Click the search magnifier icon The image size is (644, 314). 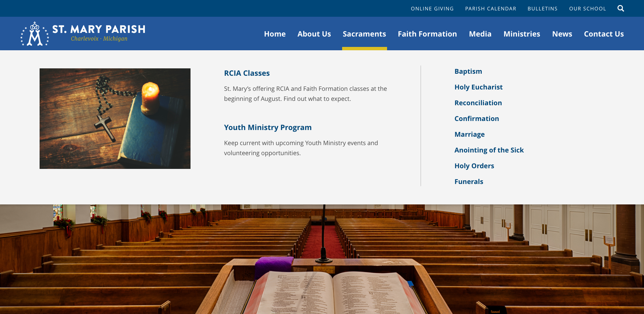[621, 8]
